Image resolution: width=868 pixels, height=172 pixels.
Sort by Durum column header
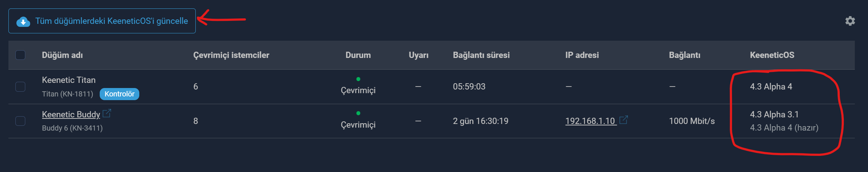coord(358,55)
